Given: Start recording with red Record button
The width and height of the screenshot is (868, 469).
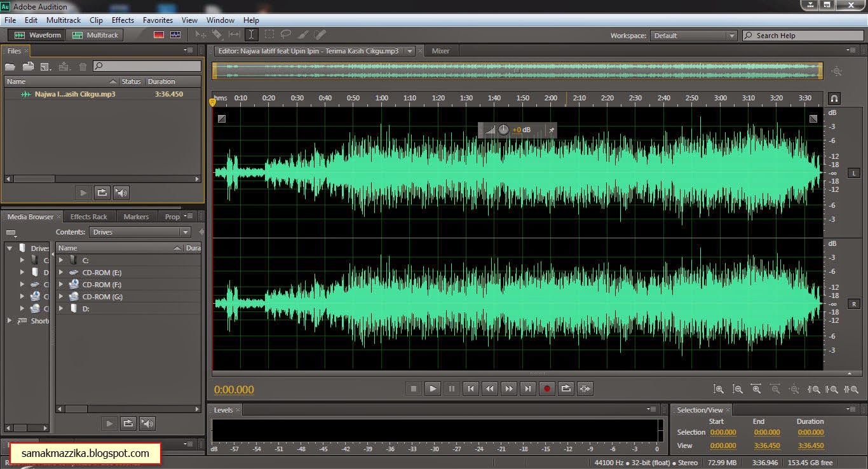Looking at the screenshot, I should [x=547, y=388].
